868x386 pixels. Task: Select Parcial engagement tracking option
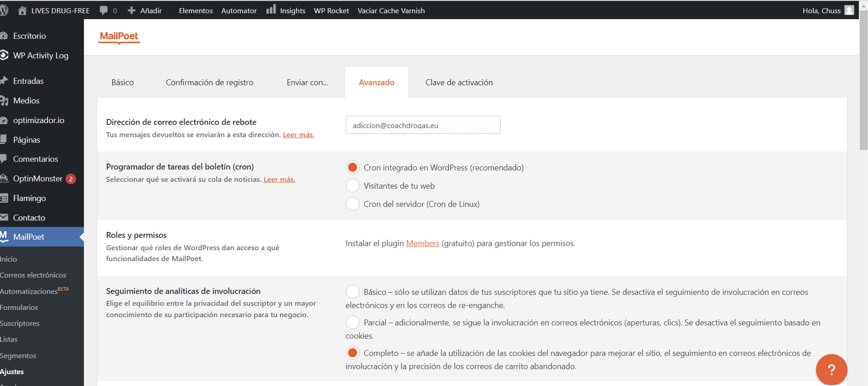352,322
